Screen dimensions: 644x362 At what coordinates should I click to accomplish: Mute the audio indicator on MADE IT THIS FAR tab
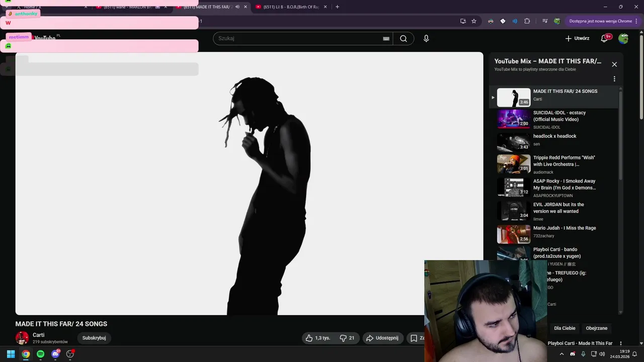pos(237,7)
